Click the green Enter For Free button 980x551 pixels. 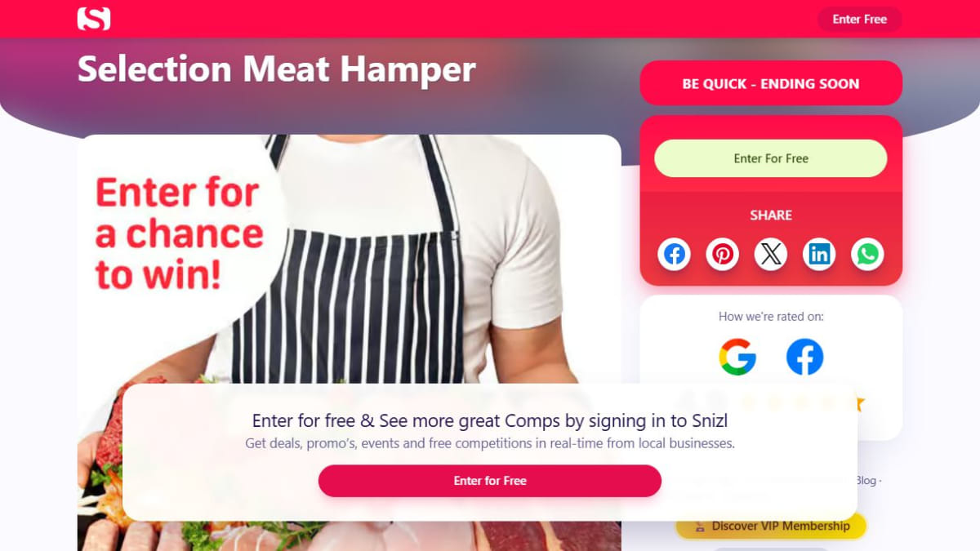[771, 158]
